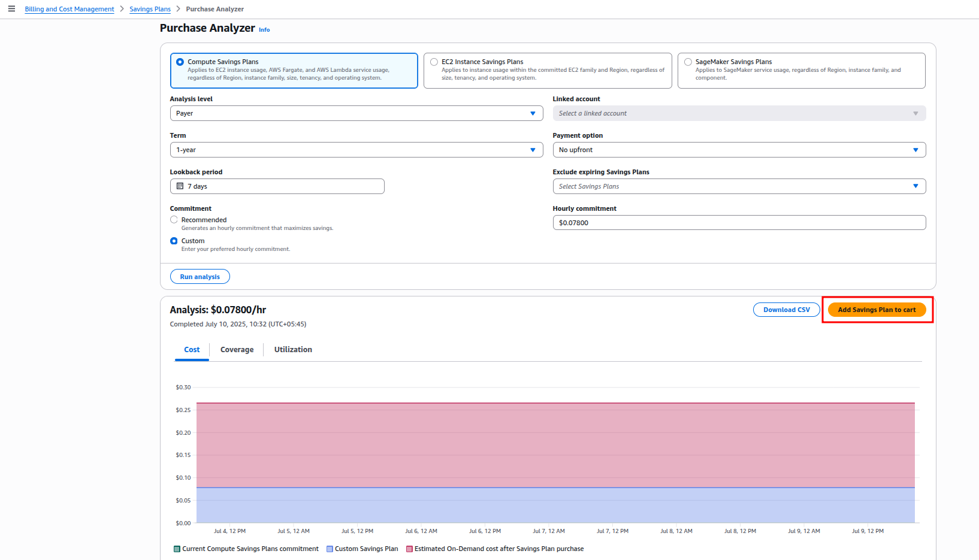The height and width of the screenshot is (560, 979).
Task: Switch to the Coverage tab
Action: pos(237,350)
